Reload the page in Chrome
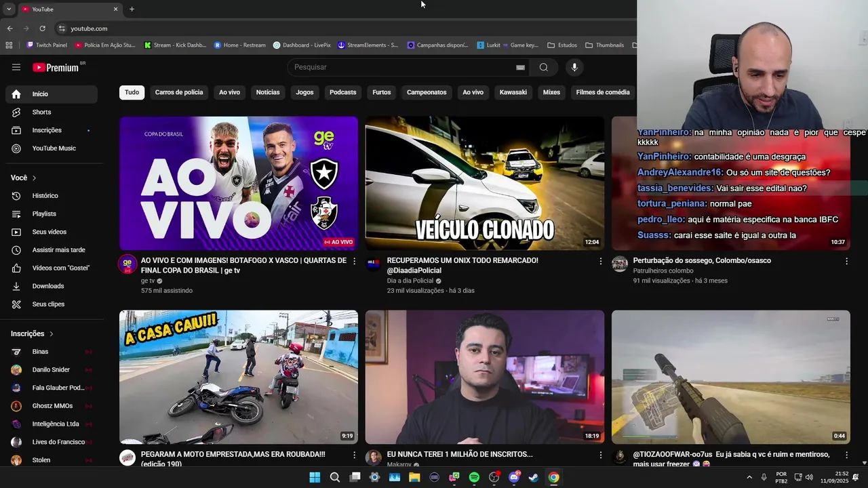 42,28
